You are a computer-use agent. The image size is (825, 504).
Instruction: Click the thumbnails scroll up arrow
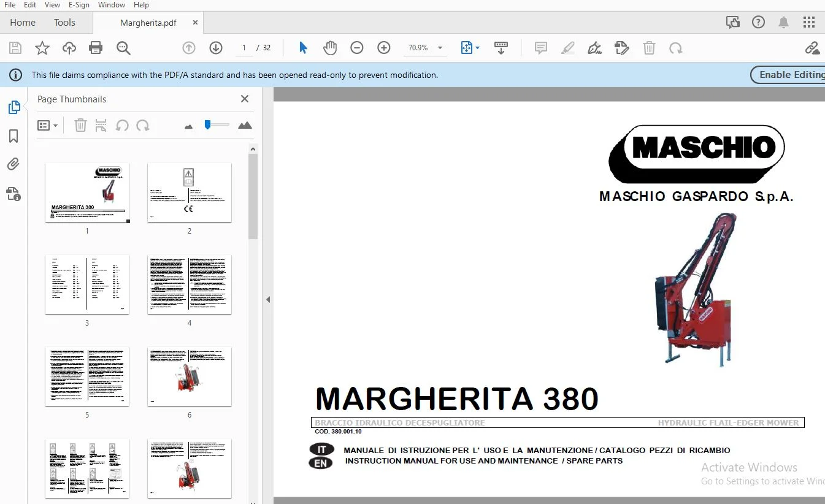click(253, 149)
